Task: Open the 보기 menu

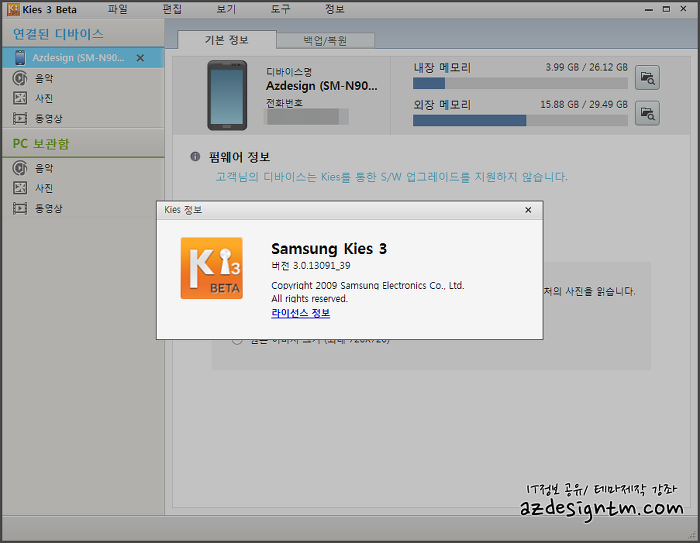Action: (x=226, y=9)
